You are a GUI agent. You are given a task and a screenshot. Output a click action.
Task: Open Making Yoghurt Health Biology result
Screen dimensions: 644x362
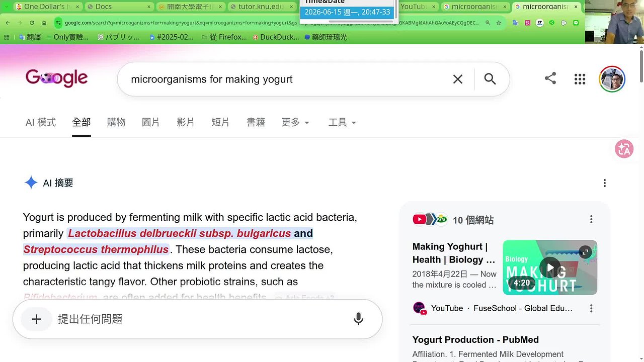454,253
